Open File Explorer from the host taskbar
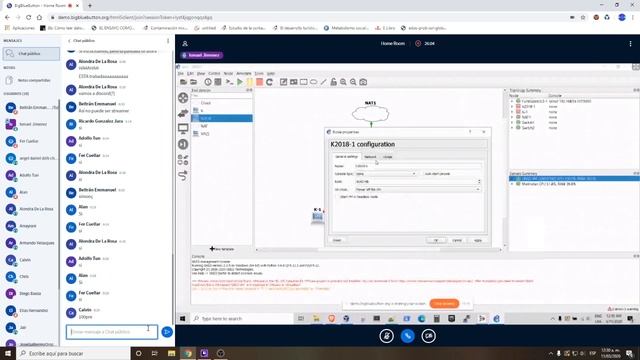This screenshot has height=360, width=640. pyautogui.click(x=171, y=353)
